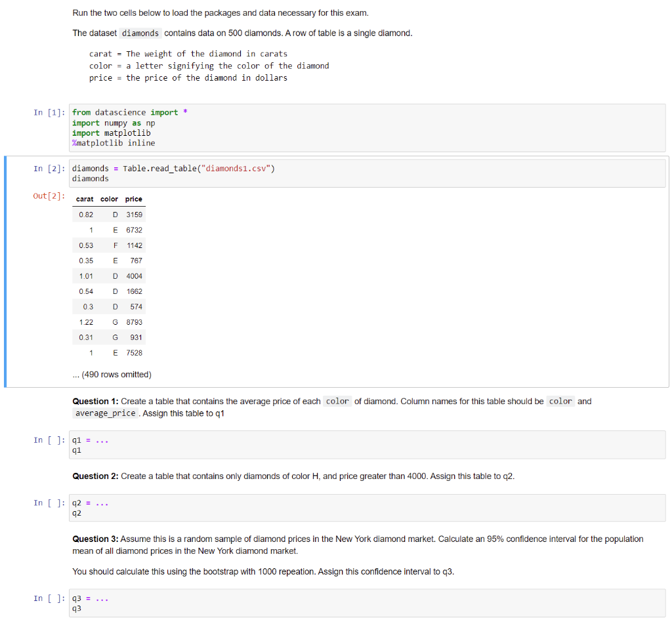Click the carat column header
This screenshot has width=672, height=622.
click(x=85, y=199)
